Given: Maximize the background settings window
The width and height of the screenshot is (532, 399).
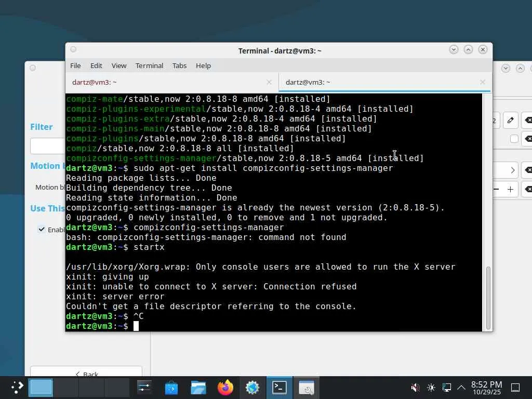Looking at the screenshot, I should pyautogui.click(x=520, y=68).
